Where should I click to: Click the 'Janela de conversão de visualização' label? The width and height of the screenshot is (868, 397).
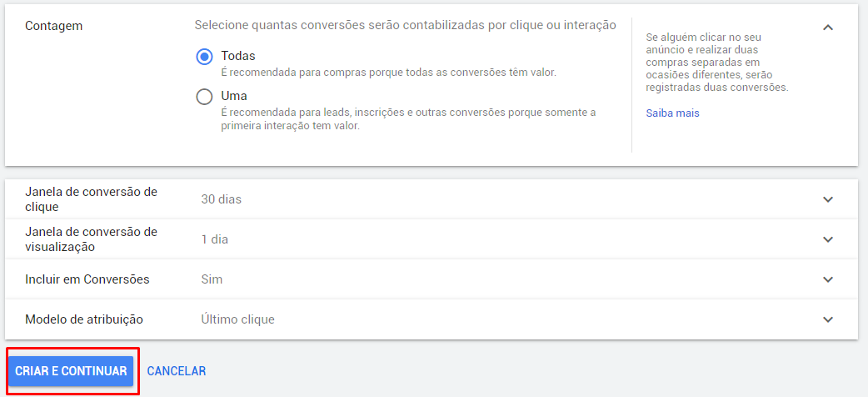pyautogui.click(x=92, y=239)
